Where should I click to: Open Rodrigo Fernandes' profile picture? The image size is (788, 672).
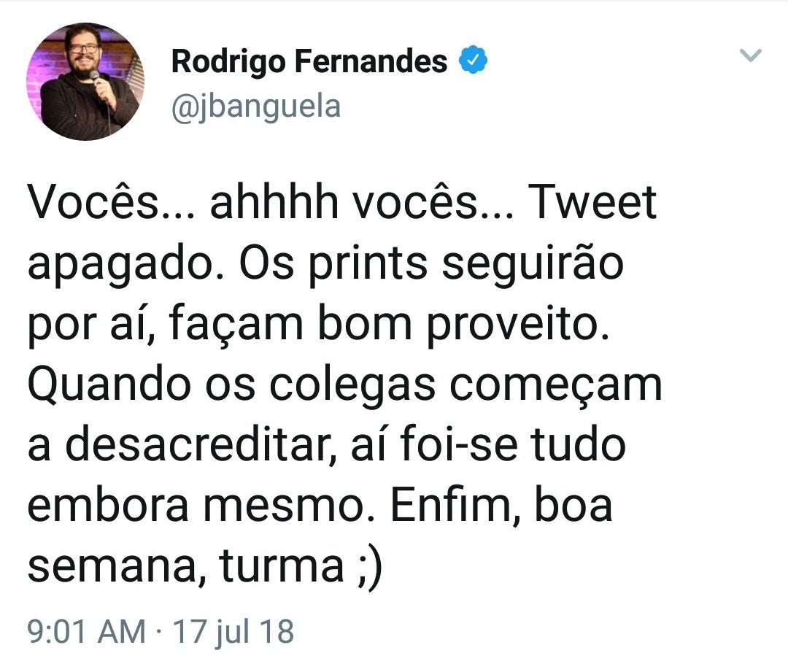(85, 82)
